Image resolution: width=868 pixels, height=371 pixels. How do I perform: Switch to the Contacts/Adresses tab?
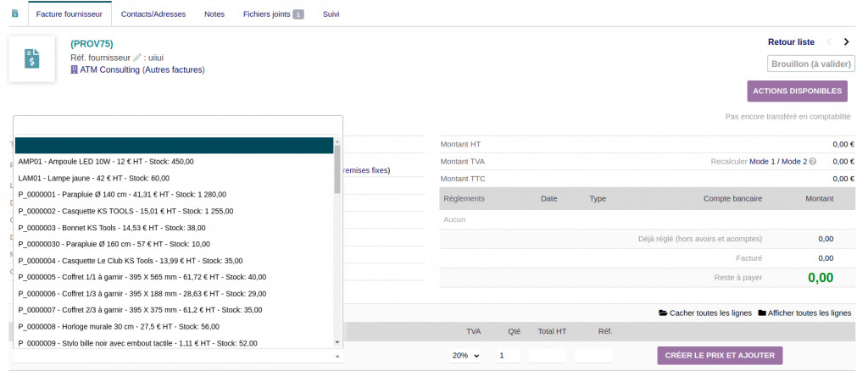153,14
